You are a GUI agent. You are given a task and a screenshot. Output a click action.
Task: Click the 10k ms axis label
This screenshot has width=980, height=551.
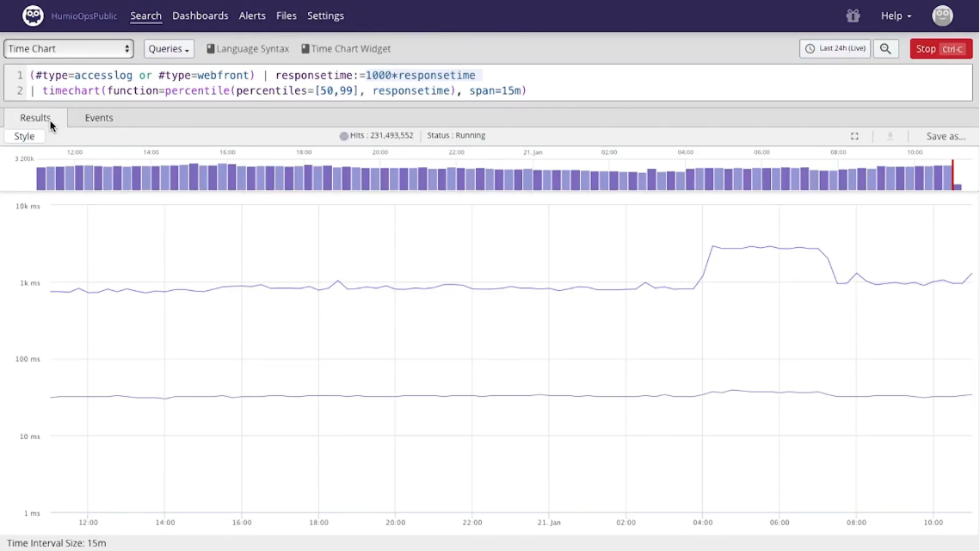28,207
